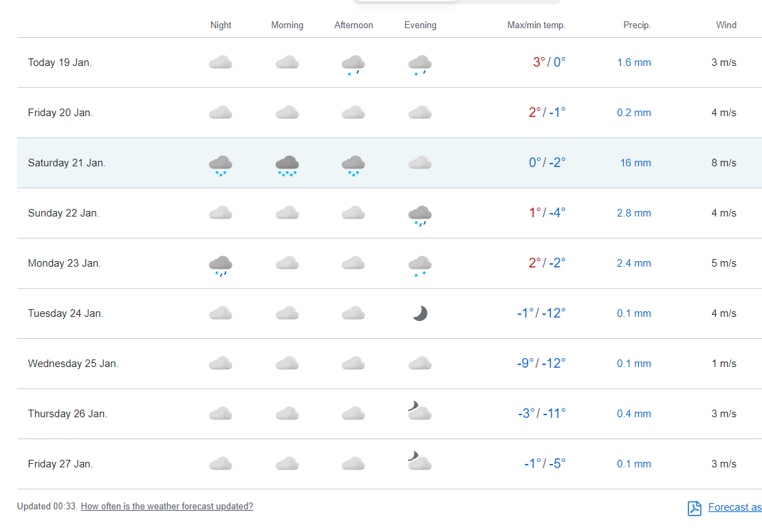Open 'How often is forecast updated' link

coord(166,507)
